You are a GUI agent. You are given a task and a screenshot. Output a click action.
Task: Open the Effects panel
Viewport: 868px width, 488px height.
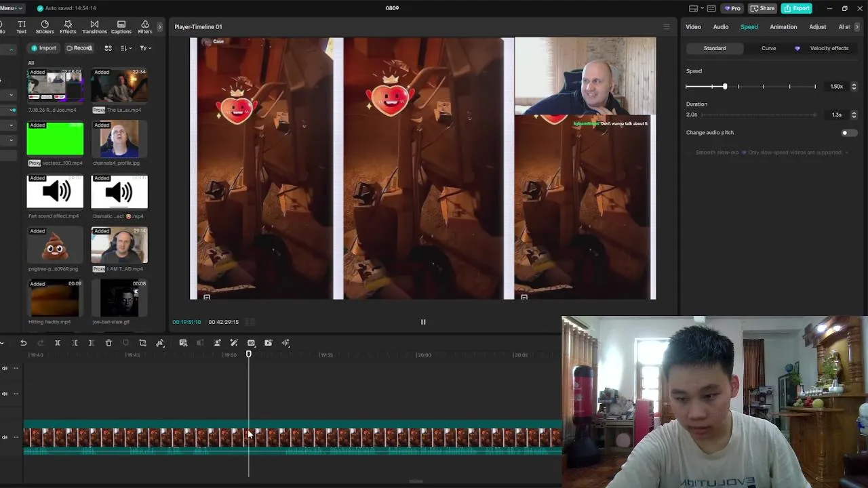[68, 27]
